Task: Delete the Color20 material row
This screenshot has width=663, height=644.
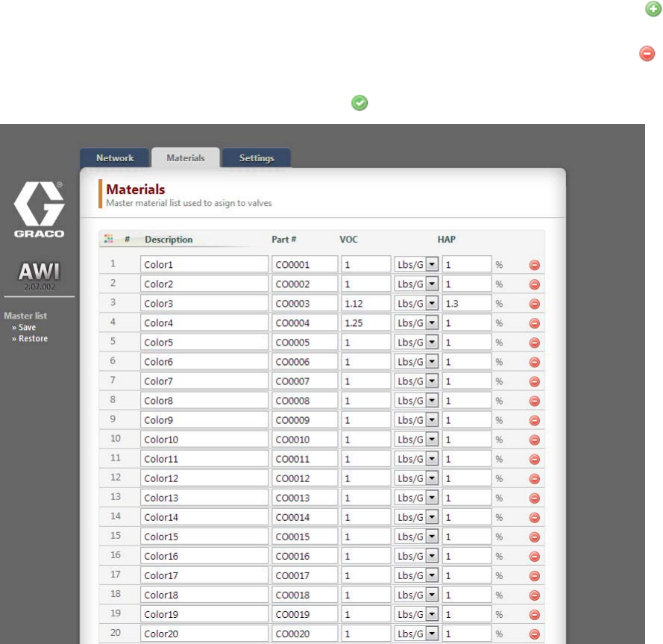Action: point(535,634)
